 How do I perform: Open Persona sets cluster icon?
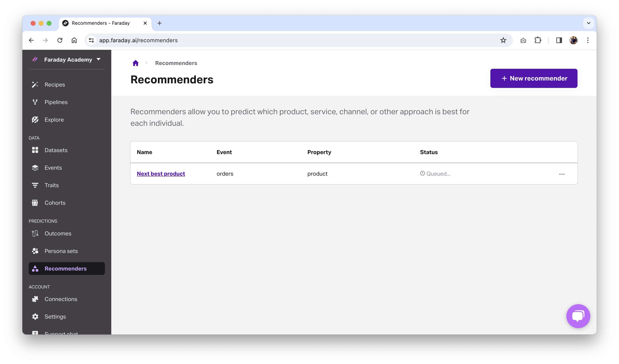[x=35, y=251]
